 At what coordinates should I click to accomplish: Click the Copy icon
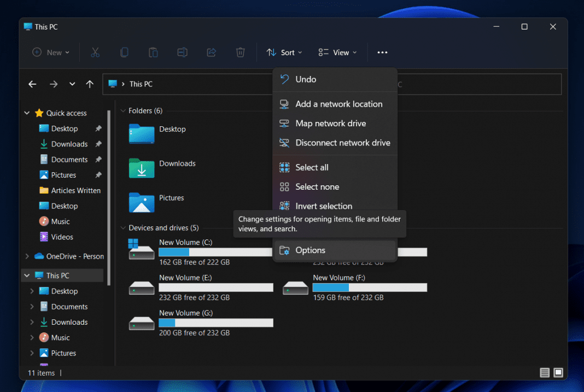point(124,52)
